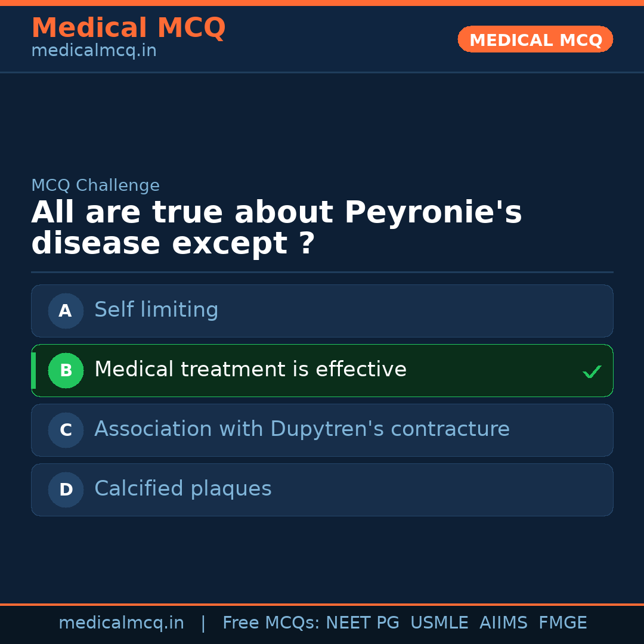
Task: Click the green checkmark on option B
Action: pos(592,372)
